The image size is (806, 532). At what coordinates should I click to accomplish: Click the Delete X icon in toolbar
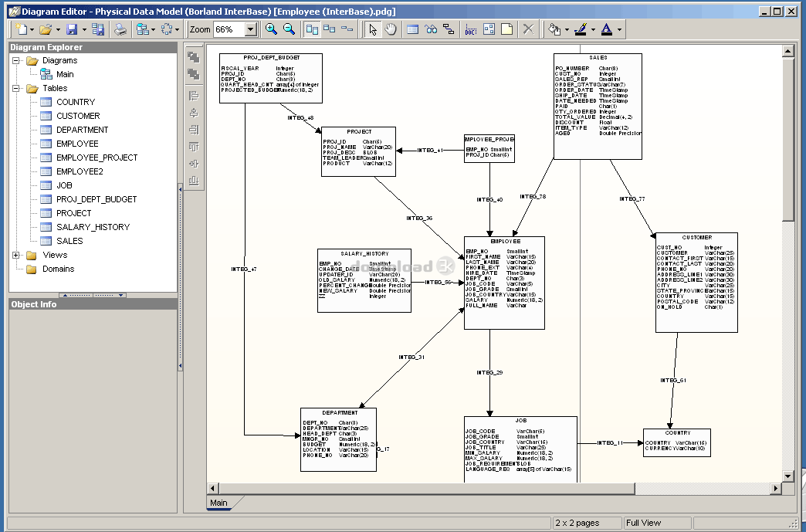528,29
